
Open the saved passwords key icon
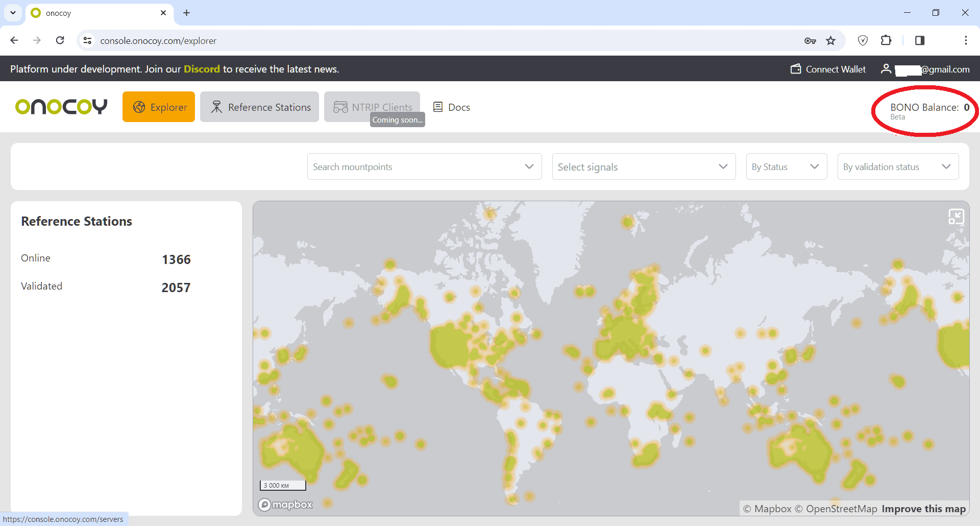(810, 40)
